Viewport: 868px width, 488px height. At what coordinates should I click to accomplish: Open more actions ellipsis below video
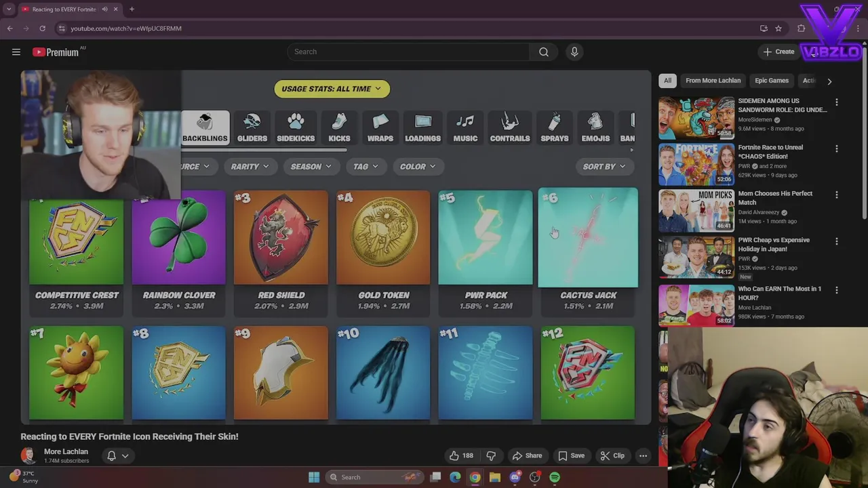click(643, 455)
